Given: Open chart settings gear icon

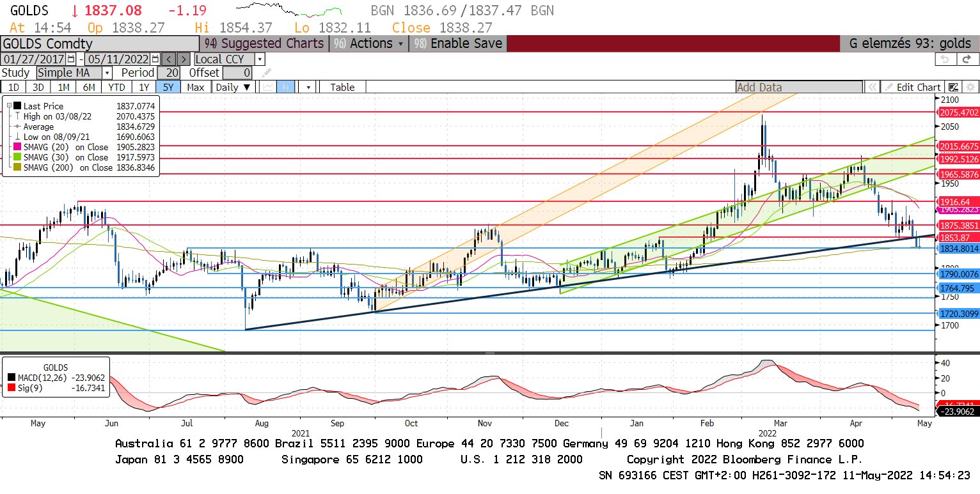Looking at the screenshot, I should (x=970, y=87).
